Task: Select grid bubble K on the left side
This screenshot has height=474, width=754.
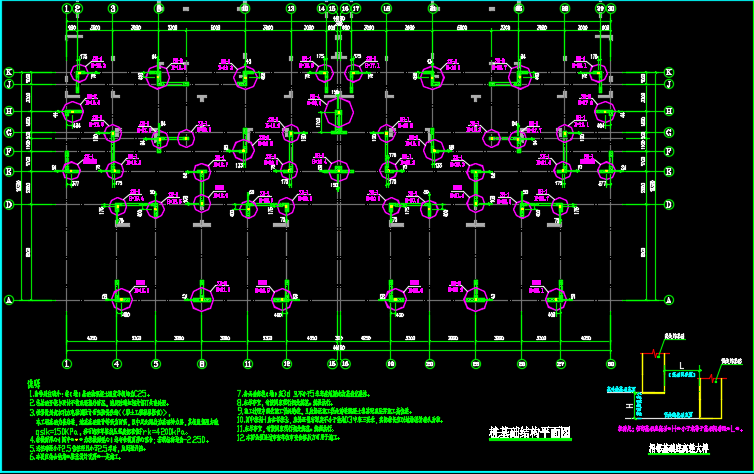Action: (9, 73)
